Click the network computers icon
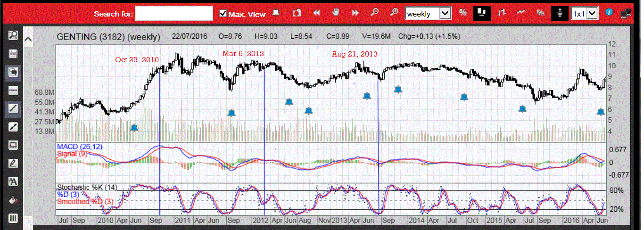The width and height of the screenshot is (644, 230). click(x=627, y=14)
